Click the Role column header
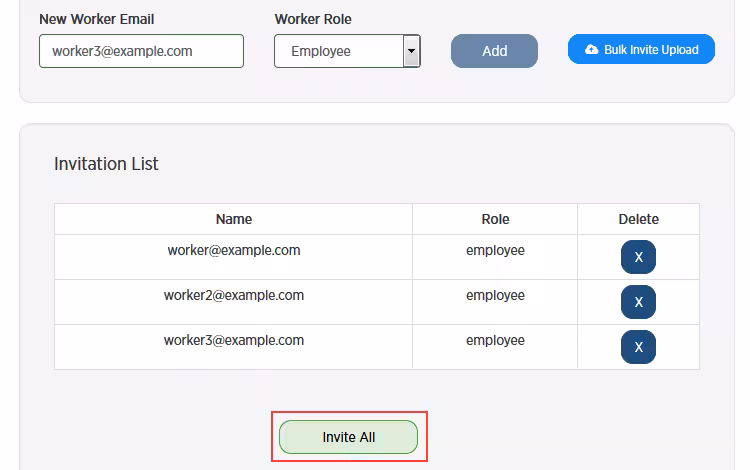Screen dimensions: 750x470 pyautogui.click(x=495, y=219)
